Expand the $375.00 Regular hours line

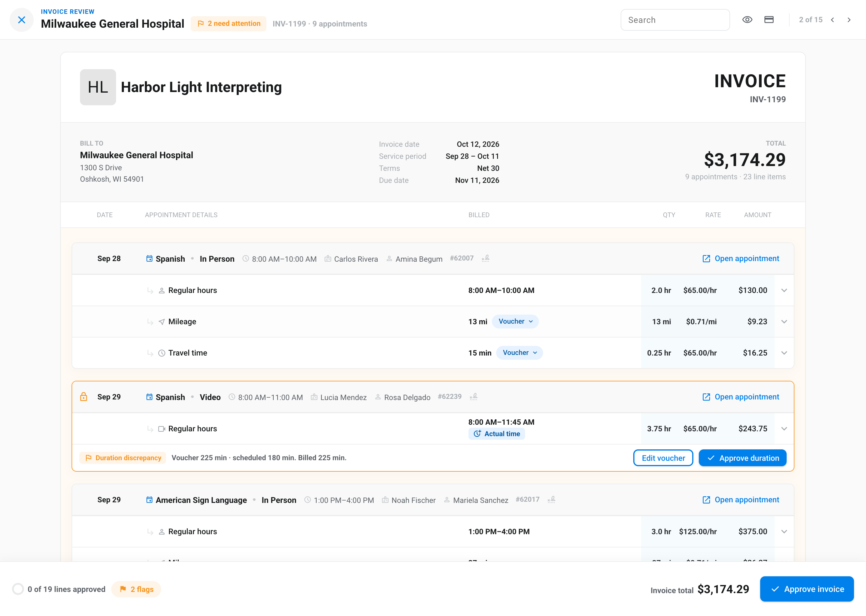(x=784, y=531)
